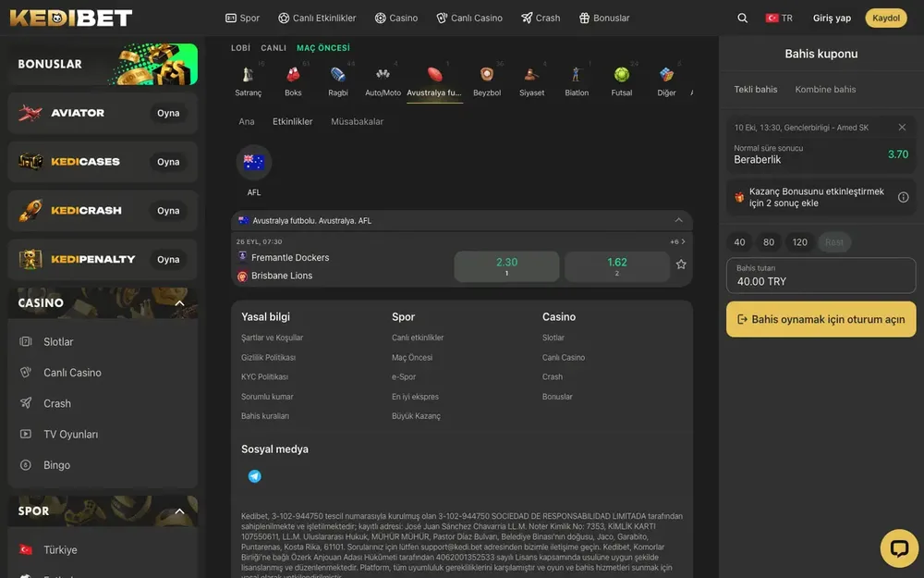Open Şartlar ve Koşullar link
Screen dimensions: 924x578
pyautogui.click(x=272, y=338)
